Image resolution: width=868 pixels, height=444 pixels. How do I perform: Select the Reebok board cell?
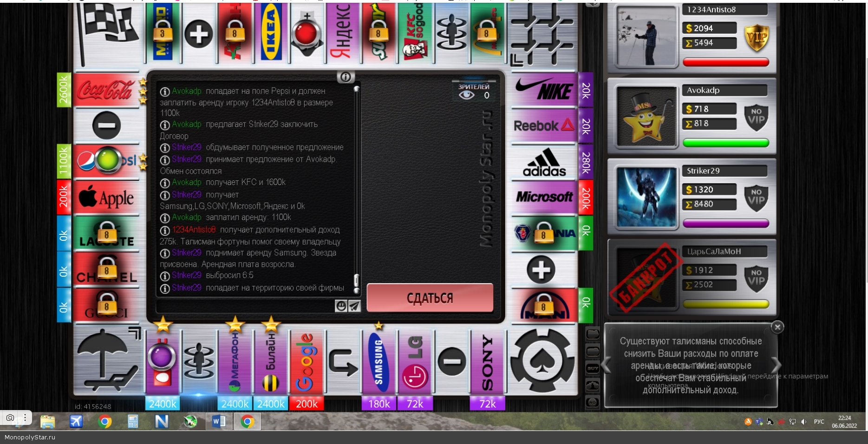544,126
